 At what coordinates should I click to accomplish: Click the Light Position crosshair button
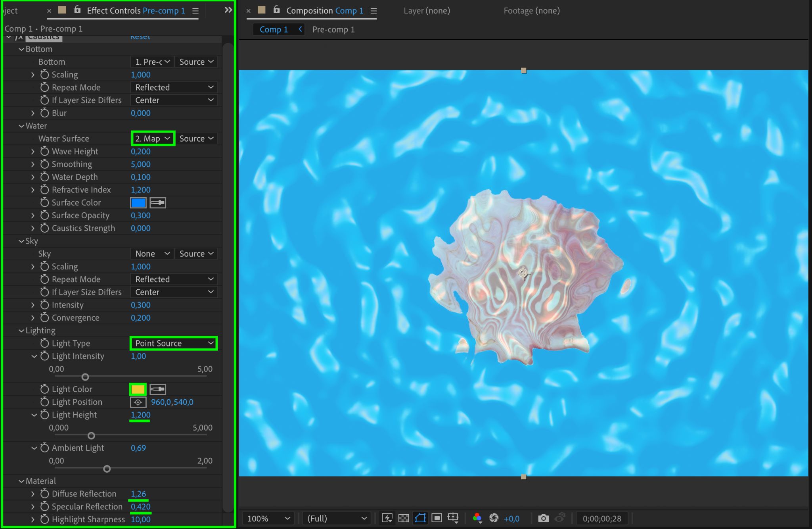click(138, 402)
